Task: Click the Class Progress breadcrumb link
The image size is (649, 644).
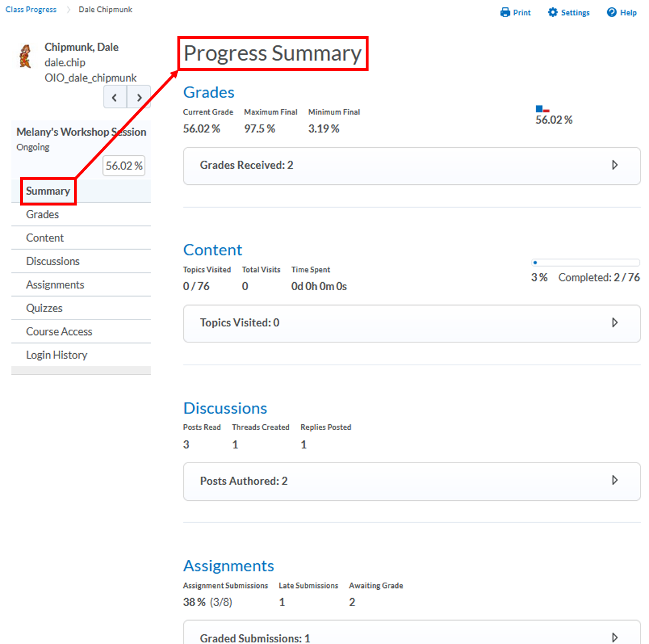Action: point(31,10)
